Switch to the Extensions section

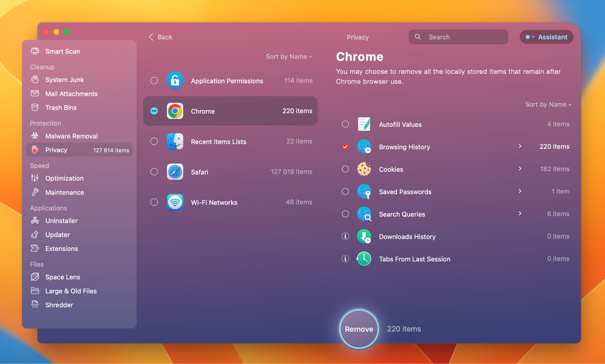[x=62, y=248]
